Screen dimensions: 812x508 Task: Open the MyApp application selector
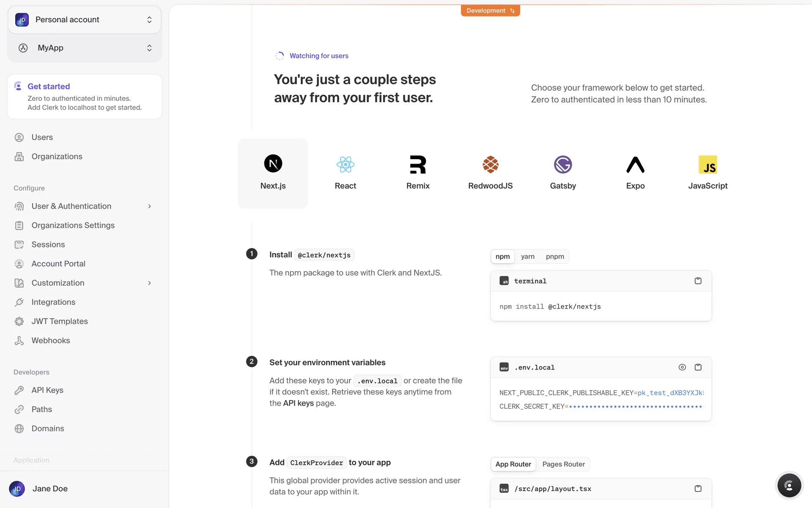85,48
